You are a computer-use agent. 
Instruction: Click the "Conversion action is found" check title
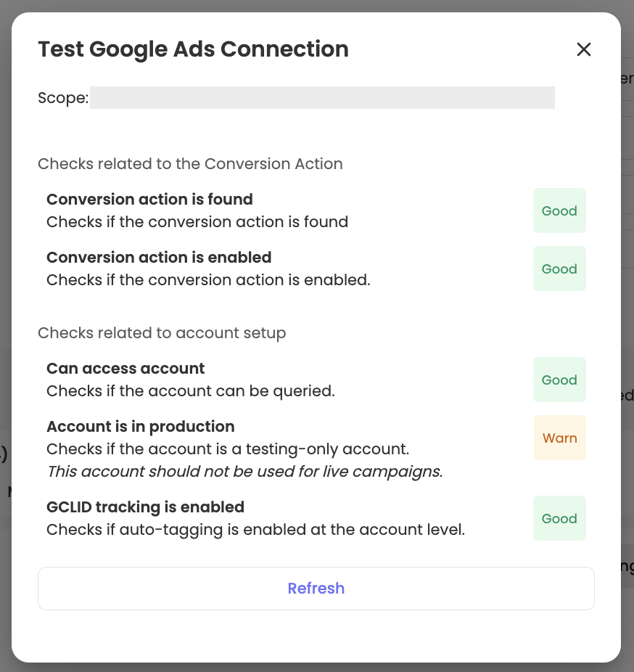pyautogui.click(x=149, y=200)
